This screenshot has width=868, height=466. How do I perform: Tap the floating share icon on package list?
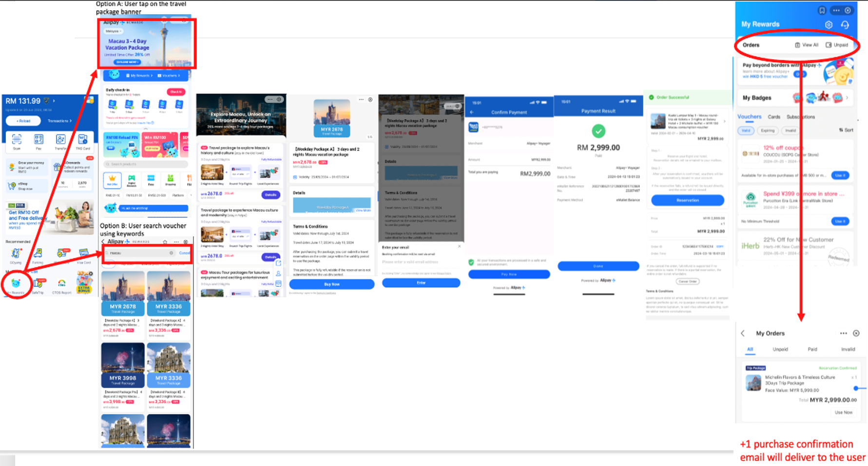278,263
